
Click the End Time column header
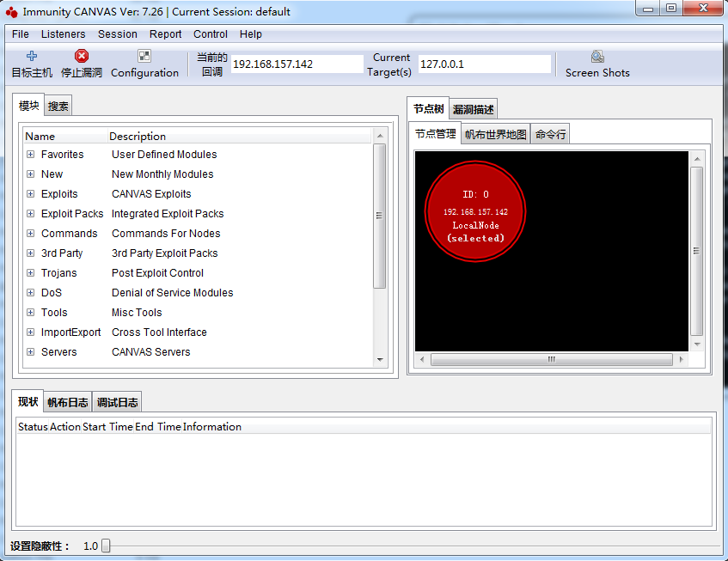(158, 427)
